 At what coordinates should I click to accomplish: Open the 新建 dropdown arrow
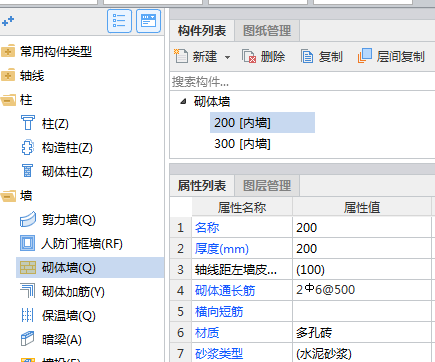[227, 57]
